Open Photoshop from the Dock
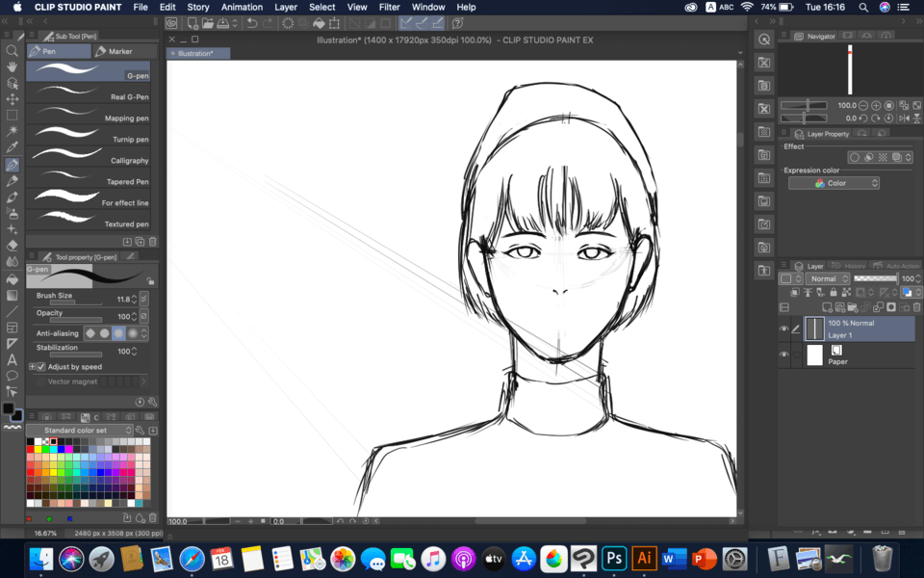This screenshot has width=924, height=578. pos(613,558)
